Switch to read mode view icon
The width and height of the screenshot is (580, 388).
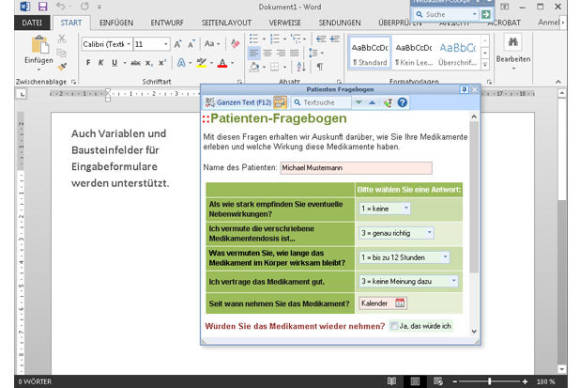[x=391, y=381]
